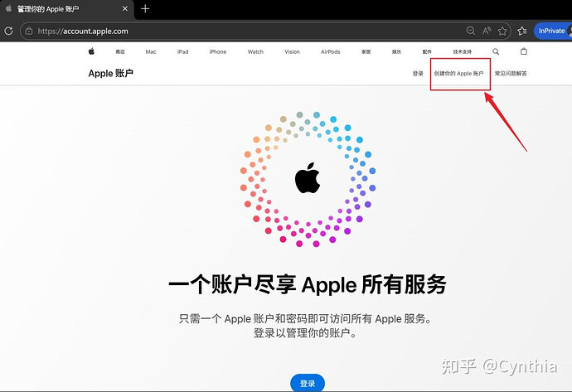
Task: Open a new browser tab
Action: click(x=145, y=8)
